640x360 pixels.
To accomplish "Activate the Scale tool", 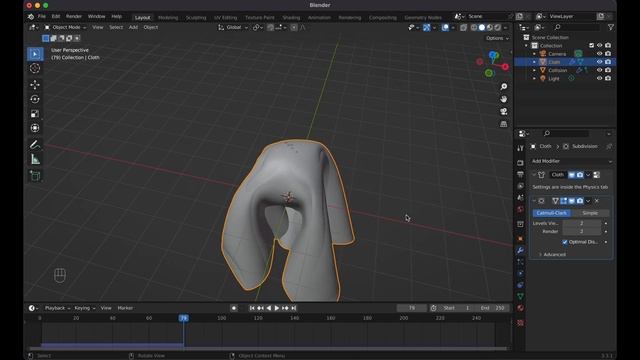I will click(35, 113).
